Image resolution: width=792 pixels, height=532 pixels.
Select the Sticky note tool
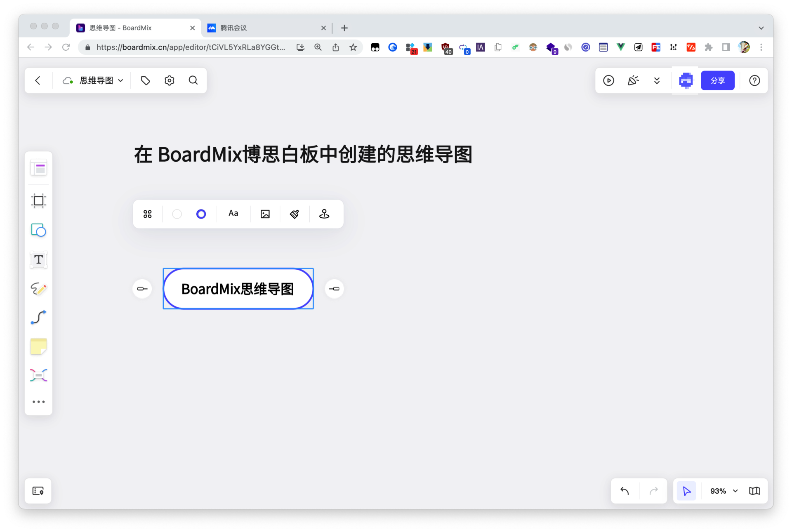pos(39,347)
